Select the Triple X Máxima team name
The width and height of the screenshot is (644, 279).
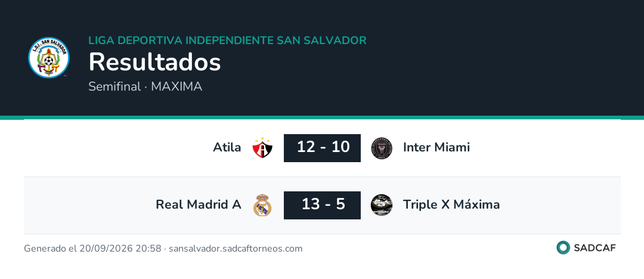coord(451,204)
